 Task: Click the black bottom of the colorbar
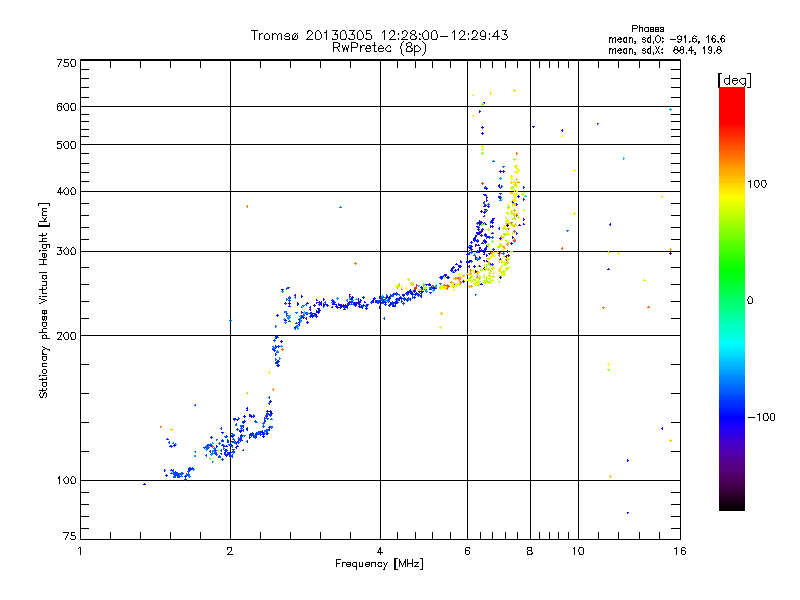tap(732, 503)
